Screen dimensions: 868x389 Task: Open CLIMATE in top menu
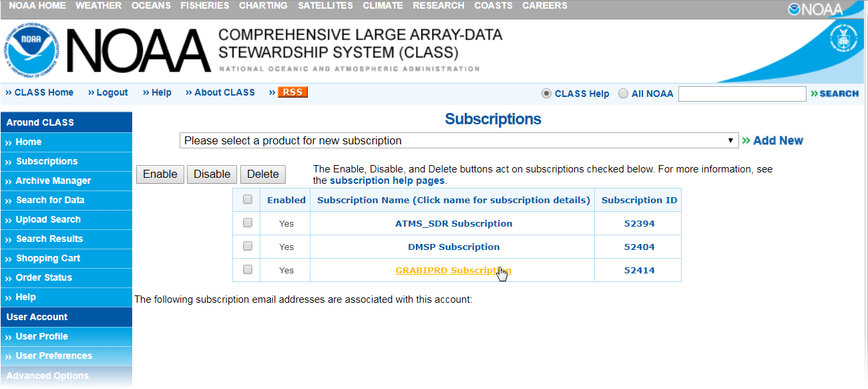383,5
